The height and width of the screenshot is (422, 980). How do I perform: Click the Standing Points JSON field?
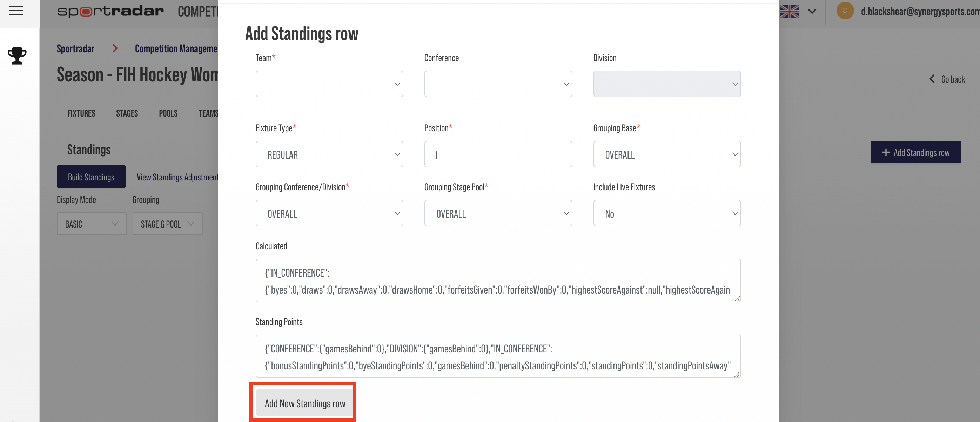(x=497, y=356)
